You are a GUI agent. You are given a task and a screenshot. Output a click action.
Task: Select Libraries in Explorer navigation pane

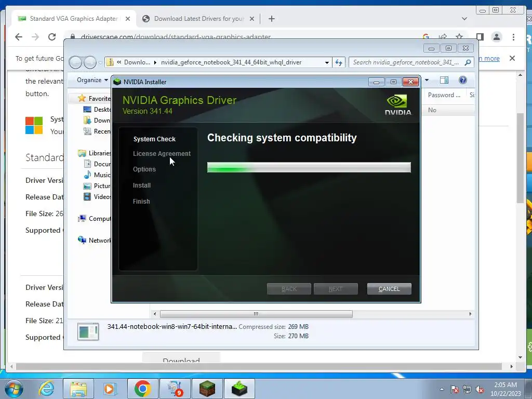(95, 153)
